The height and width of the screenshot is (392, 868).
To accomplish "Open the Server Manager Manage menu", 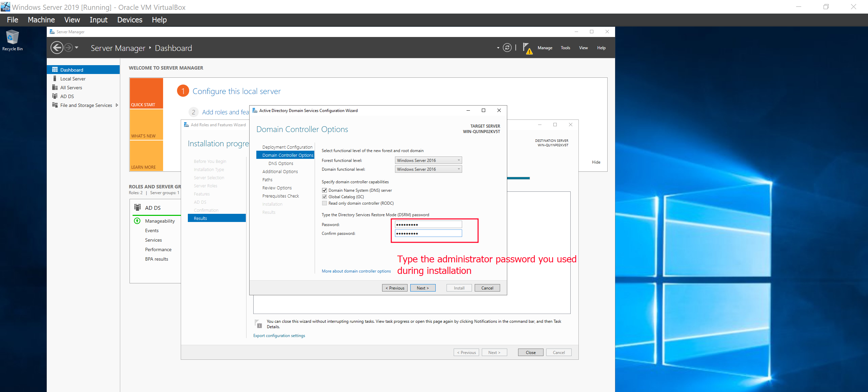I will click(545, 48).
